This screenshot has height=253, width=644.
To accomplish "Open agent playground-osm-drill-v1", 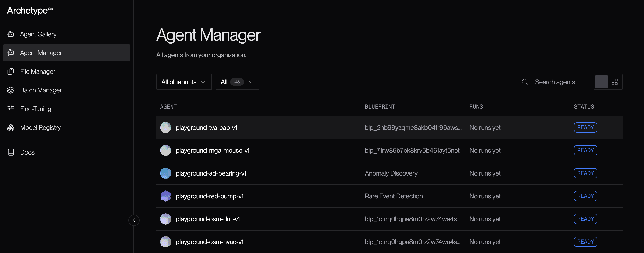I will [208, 219].
